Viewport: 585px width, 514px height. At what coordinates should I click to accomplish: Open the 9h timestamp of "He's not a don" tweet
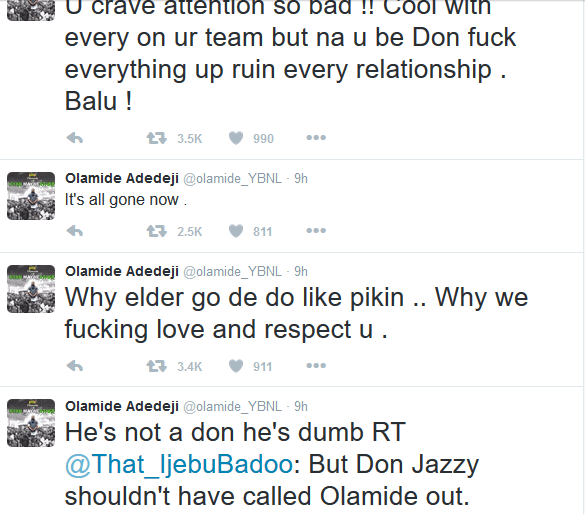point(301,406)
